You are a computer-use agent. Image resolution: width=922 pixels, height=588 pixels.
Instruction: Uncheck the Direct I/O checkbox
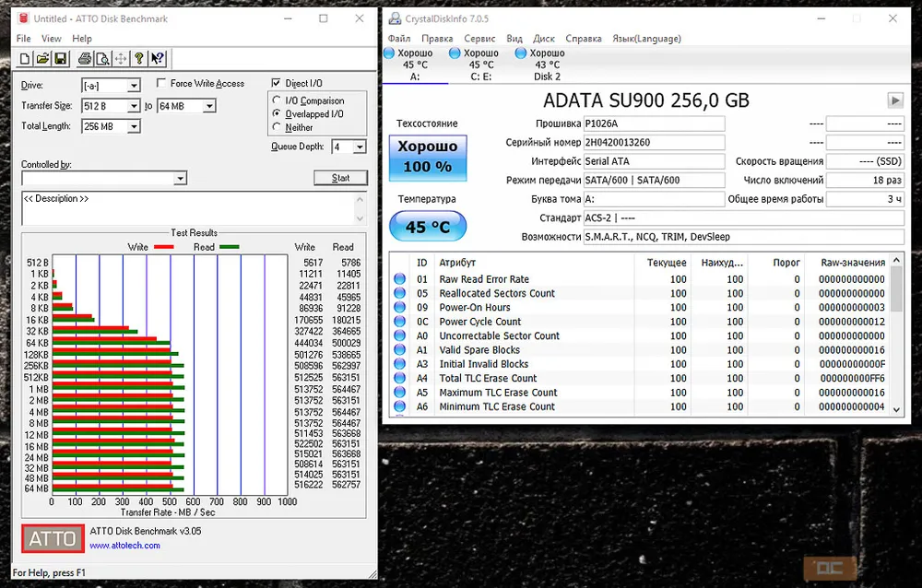pyautogui.click(x=277, y=84)
